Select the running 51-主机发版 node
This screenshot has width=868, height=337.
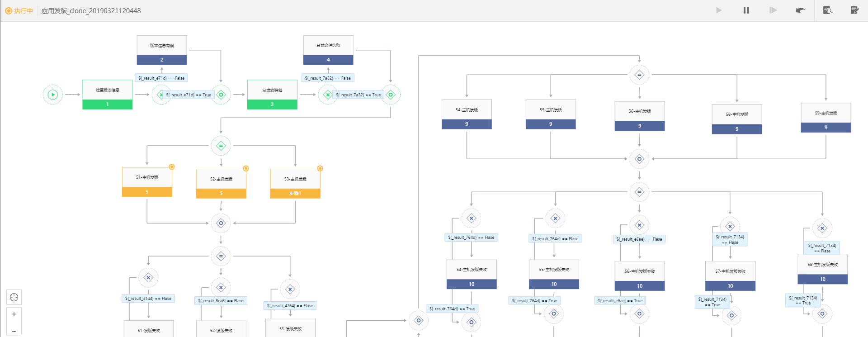tap(147, 182)
